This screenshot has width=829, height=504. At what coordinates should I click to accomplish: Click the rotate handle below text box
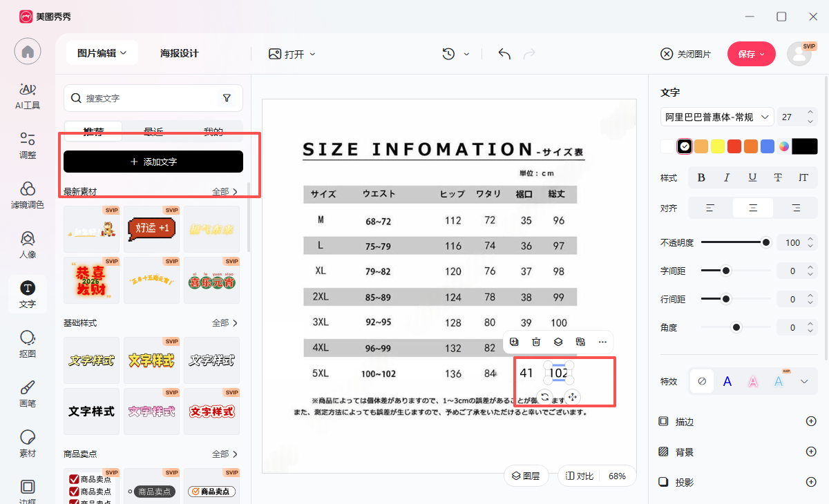pos(545,397)
